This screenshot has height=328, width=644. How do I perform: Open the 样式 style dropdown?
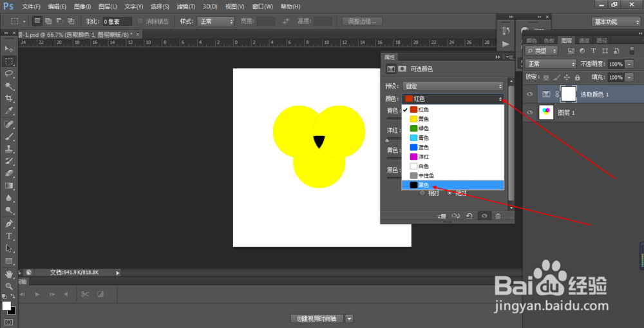216,21
